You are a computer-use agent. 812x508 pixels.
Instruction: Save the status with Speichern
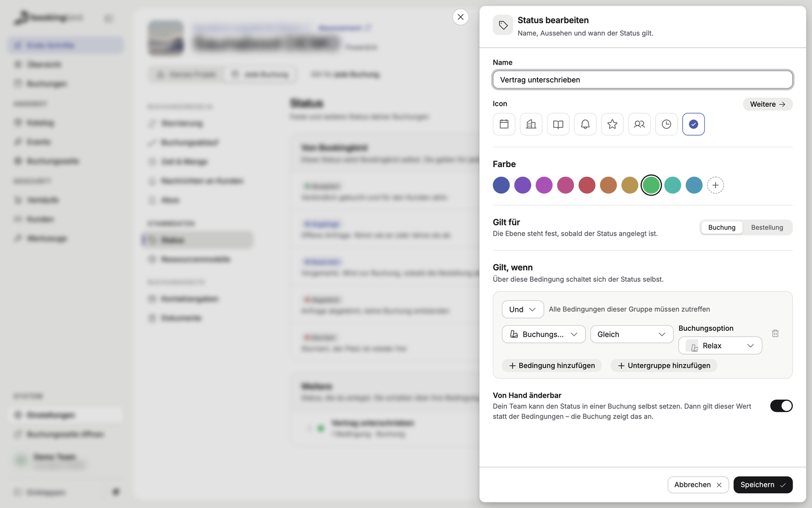763,485
